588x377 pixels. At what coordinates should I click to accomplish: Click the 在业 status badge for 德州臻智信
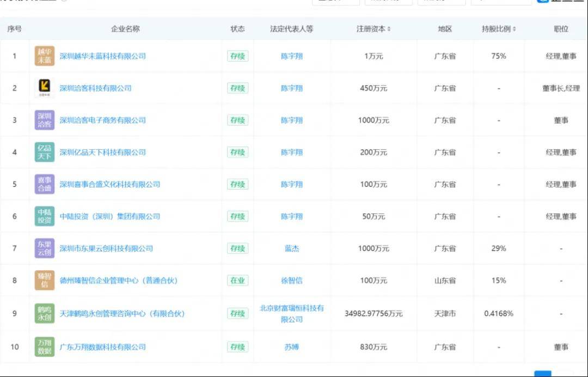click(237, 280)
